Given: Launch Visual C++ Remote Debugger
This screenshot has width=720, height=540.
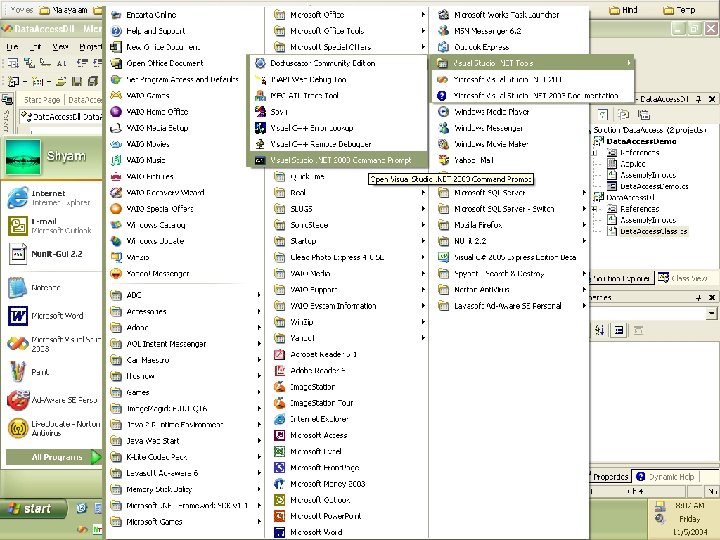Looking at the screenshot, I should click(339, 144).
